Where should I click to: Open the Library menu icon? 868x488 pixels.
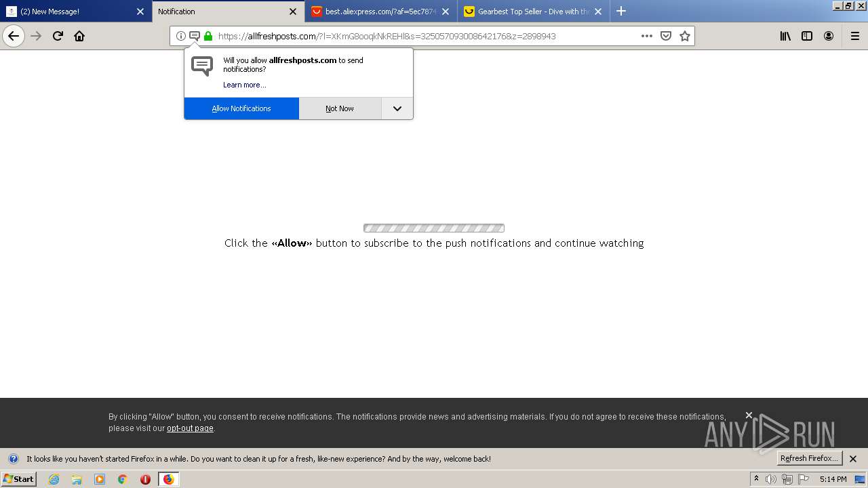tap(785, 36)
